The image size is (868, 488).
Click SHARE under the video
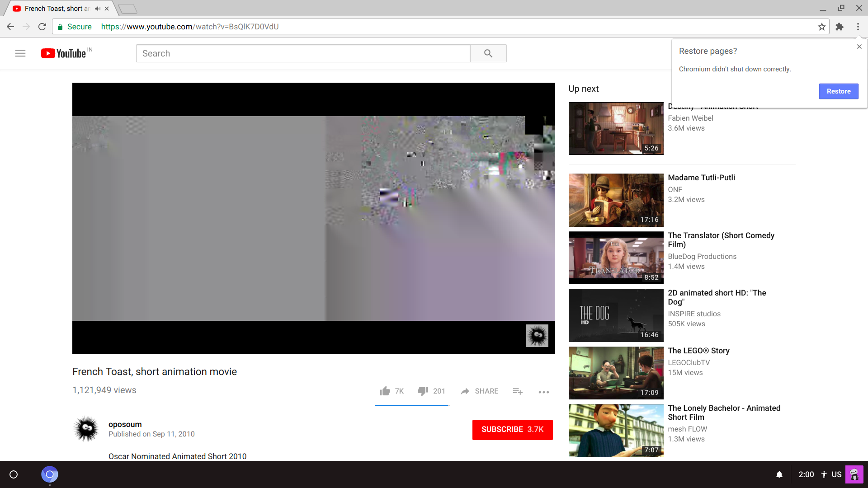(x=480, y=391)
